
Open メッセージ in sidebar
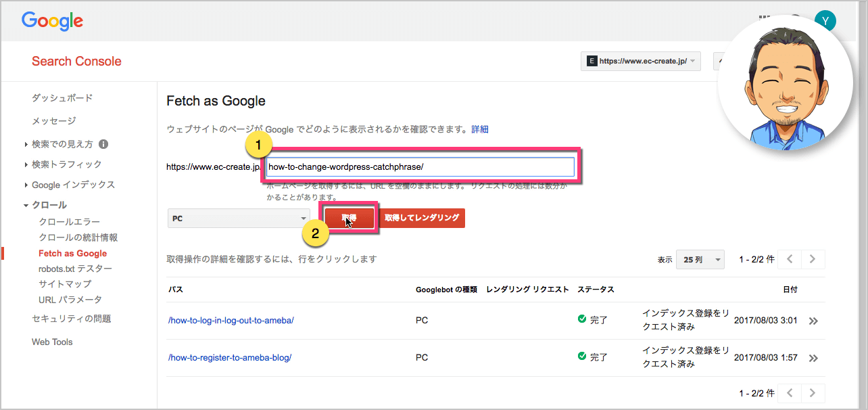(54, 121)
